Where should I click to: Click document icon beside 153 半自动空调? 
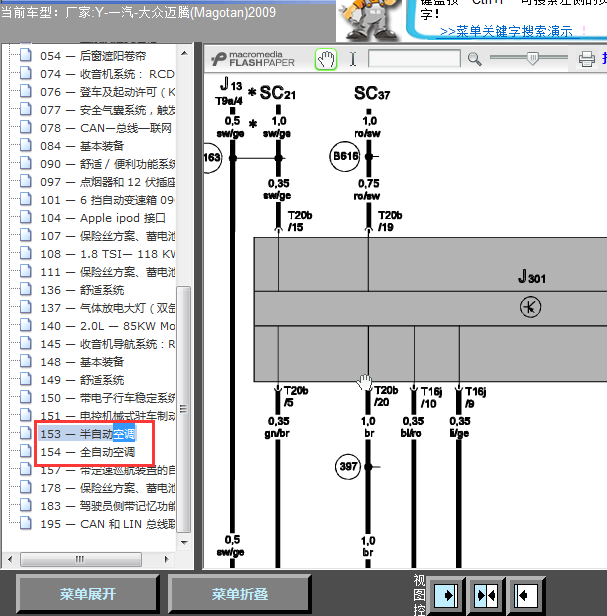26,433
